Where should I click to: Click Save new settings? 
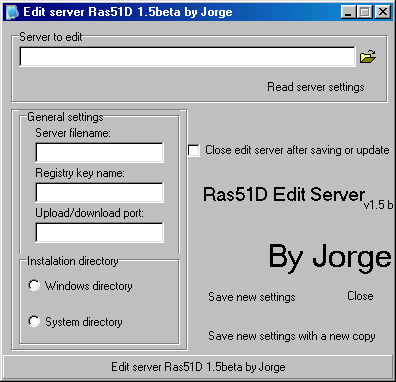point(252,297)
